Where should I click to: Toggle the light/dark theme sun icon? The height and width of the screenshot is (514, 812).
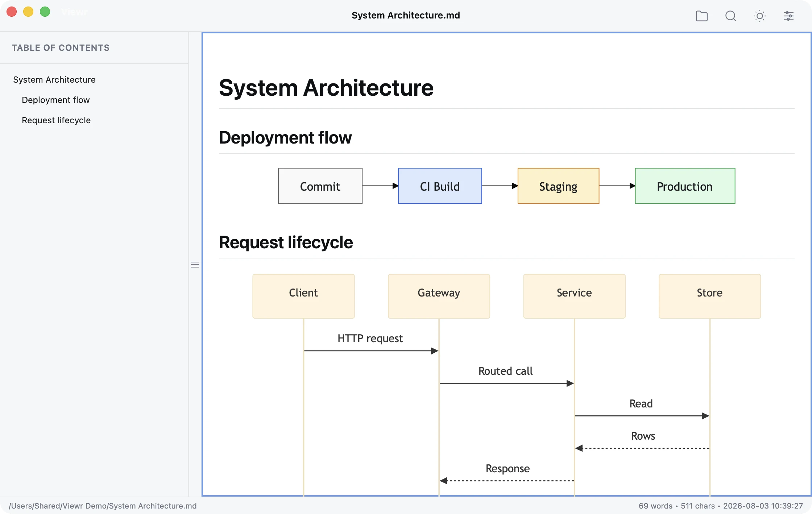coord(759,16)
